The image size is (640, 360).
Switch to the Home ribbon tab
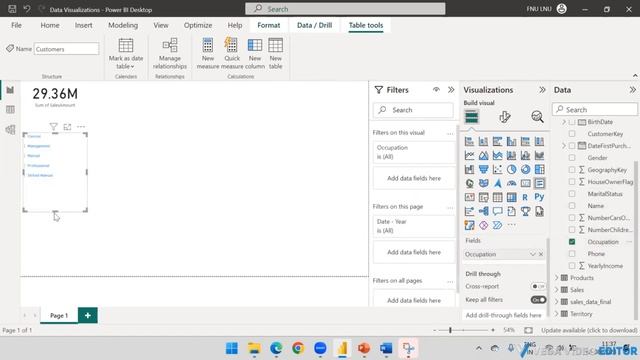[50, 25]
